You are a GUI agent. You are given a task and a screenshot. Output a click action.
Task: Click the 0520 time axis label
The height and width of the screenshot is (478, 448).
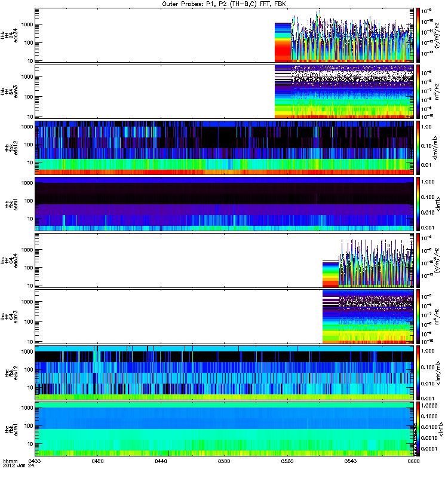tap(287, 461)
